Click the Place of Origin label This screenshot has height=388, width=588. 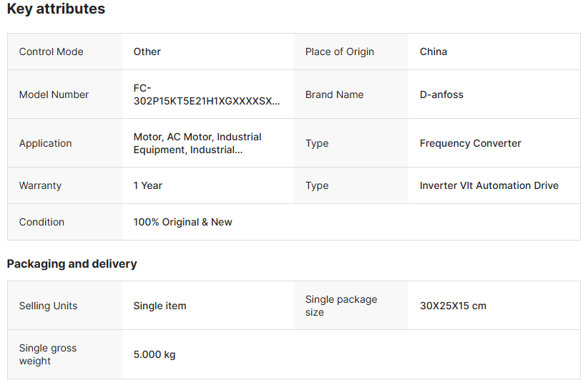point(340,52)
